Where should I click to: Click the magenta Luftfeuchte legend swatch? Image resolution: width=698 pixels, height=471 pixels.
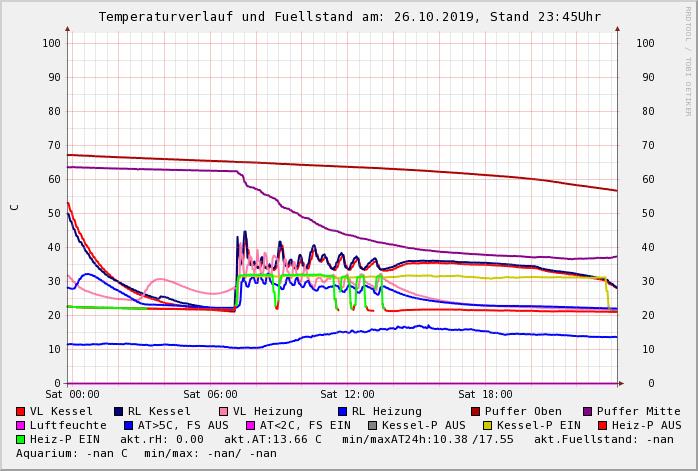(x=21, y=425)
